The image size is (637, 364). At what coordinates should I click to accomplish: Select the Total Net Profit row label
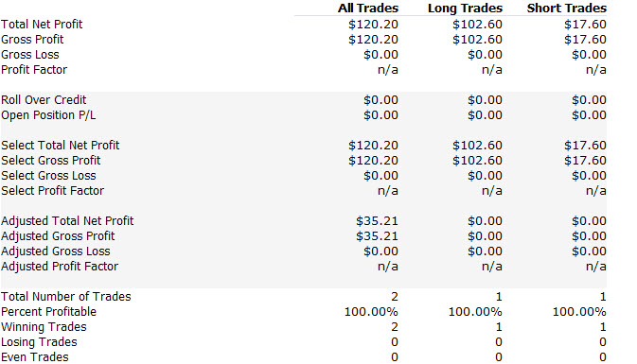click(x=42, y=25)
